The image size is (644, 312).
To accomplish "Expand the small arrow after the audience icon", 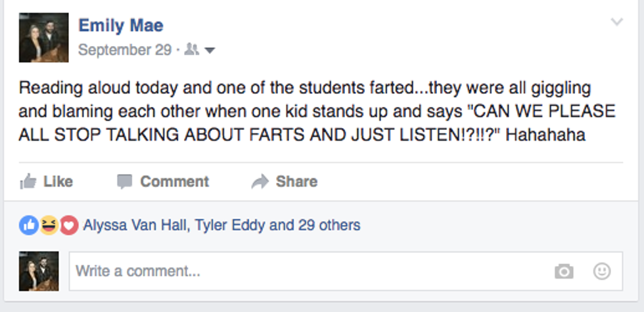I will (210, 51).
